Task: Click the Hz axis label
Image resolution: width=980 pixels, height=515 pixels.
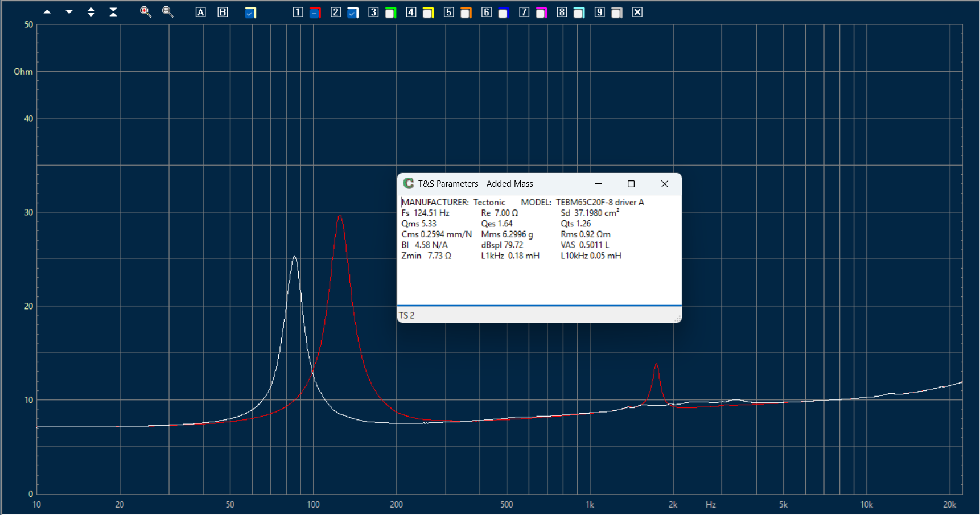Action: coord(711,504)
